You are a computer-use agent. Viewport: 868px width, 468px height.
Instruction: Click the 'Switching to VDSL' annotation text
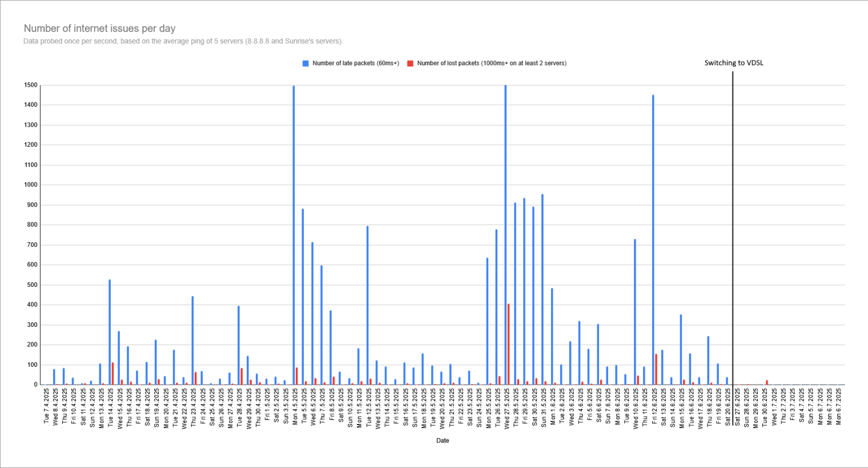pyautogui.click(x=733, y=63)
